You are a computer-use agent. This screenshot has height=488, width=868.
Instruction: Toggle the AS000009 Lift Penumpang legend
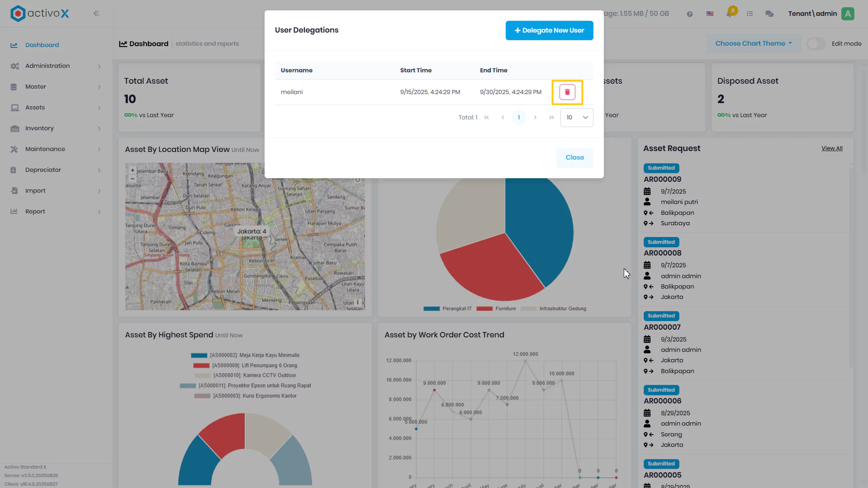245,365
